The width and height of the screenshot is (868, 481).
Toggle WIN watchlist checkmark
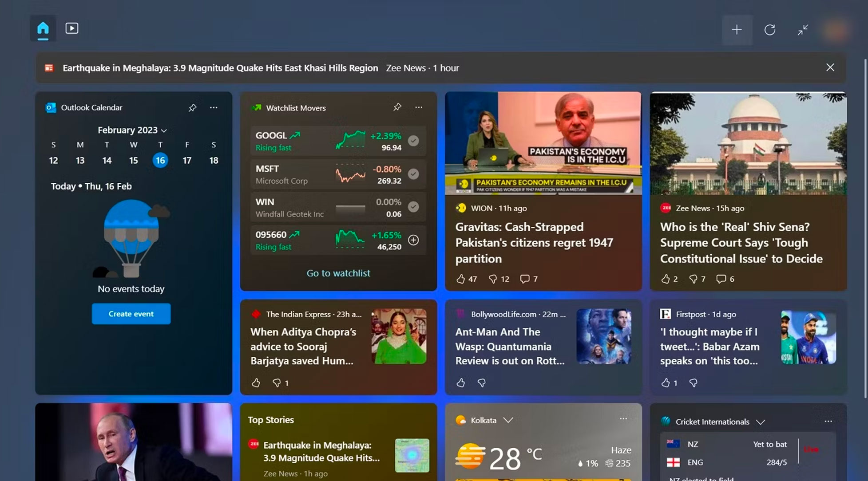pyautogui.click(x=413, y=207)
